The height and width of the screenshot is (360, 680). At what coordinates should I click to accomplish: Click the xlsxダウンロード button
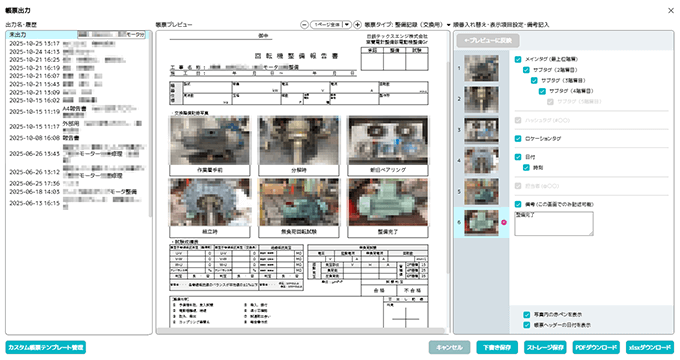point(650,347)
